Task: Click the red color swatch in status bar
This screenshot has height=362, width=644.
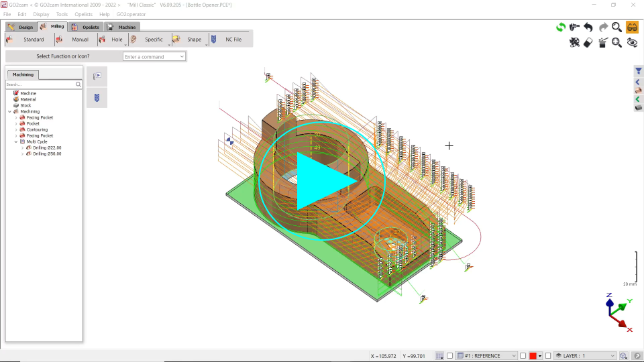Action: click(533, 355)
